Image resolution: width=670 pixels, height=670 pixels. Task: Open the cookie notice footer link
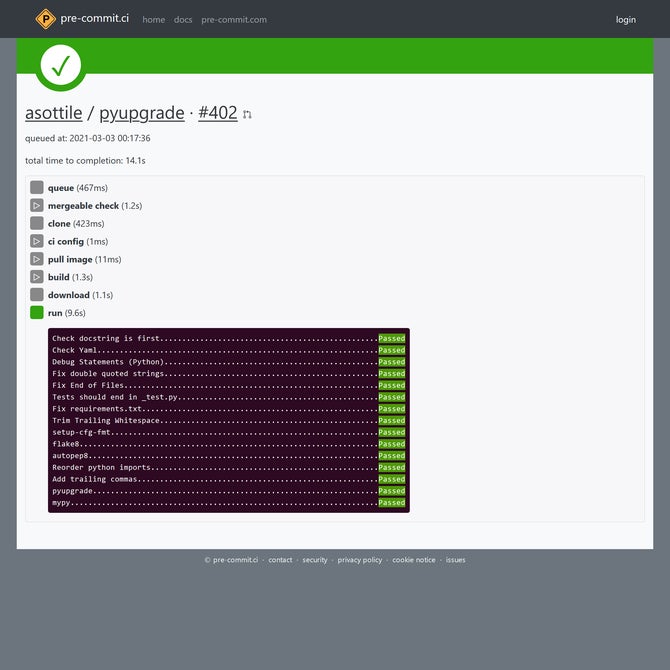pos(414,560)
